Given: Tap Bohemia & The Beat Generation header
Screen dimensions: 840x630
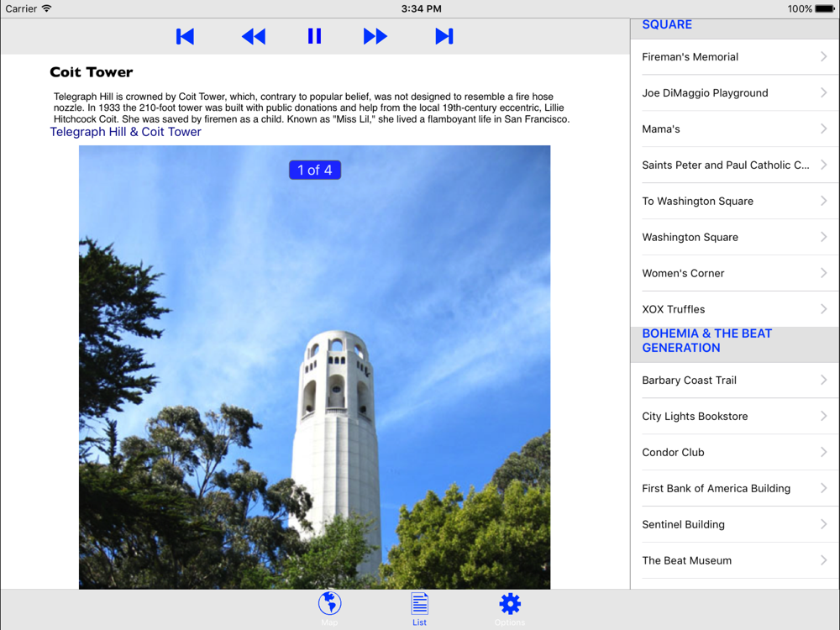Looking at the screenshot, I should tap(735, 344).
